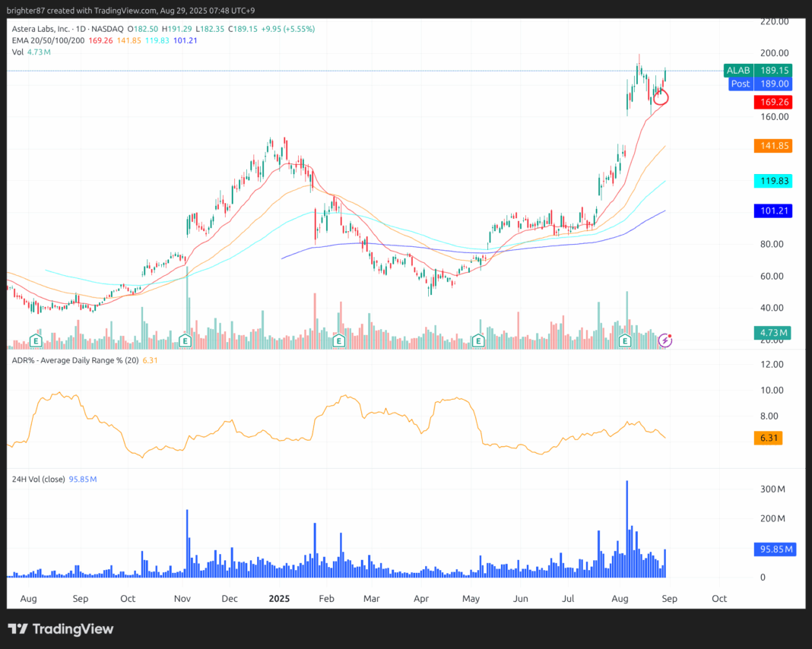Click the first earnings marker at far left
The width and height of the screenshot is (812, 649).
click(35, 341)
